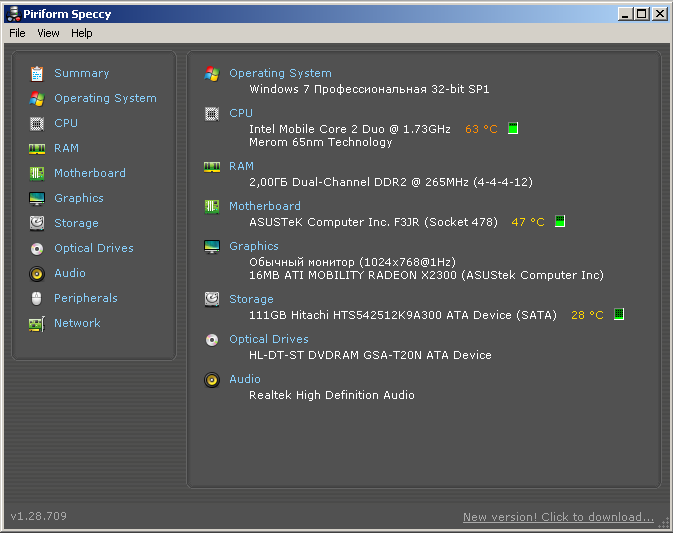Click the Graphics monitor icon in summary panel
The width and height of the screenshot is (673, 533).
212,246
